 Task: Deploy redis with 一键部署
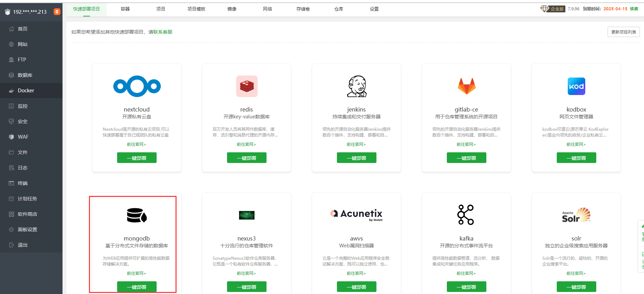(x=247, y=158)
